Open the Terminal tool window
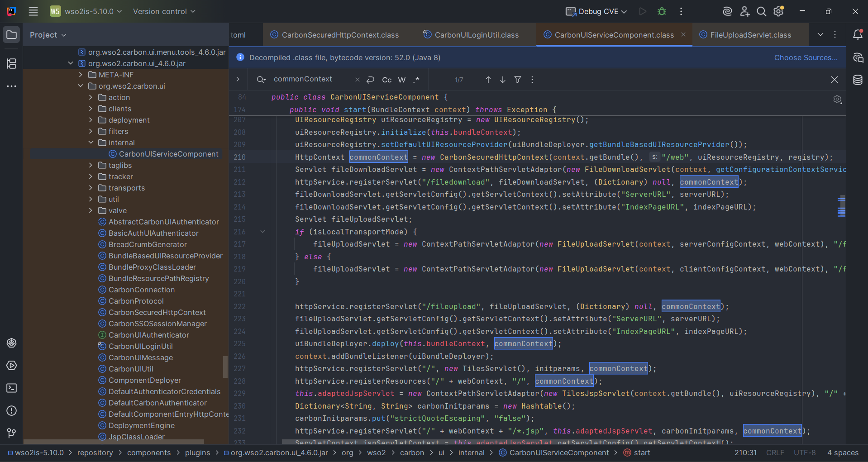This screenshot has height=462, width=868. pyautogui.click(x=11, y=388)
